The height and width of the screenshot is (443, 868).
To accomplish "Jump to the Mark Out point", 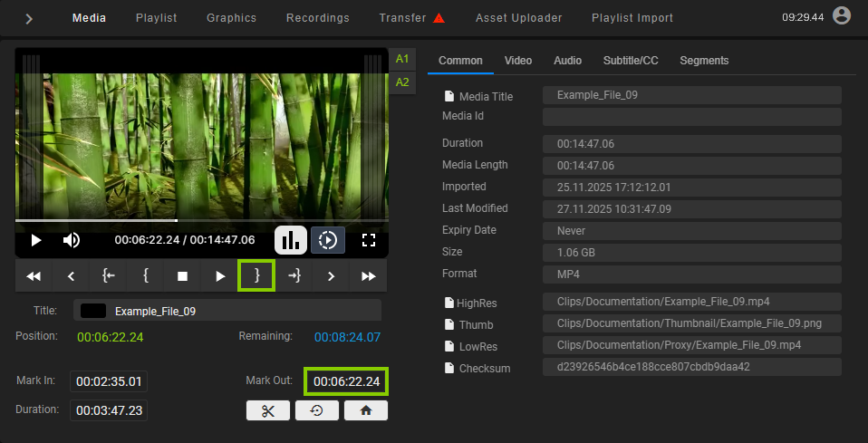I will [294, 276].
